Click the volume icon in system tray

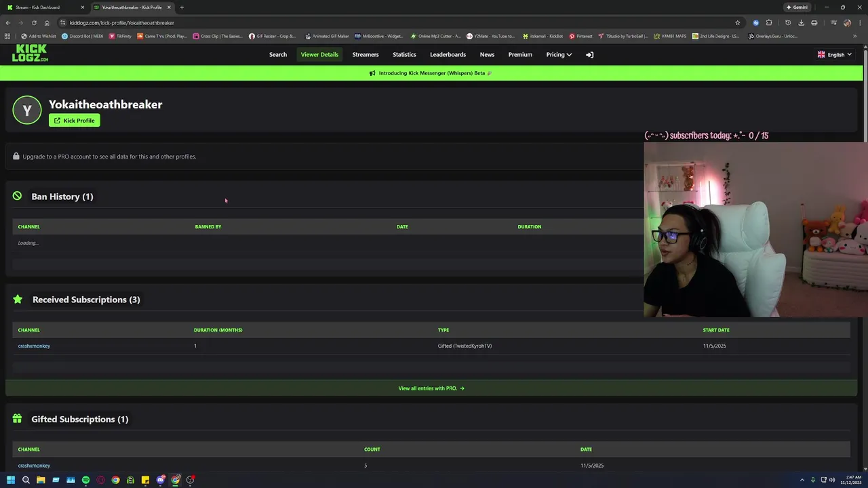[833, 480]
